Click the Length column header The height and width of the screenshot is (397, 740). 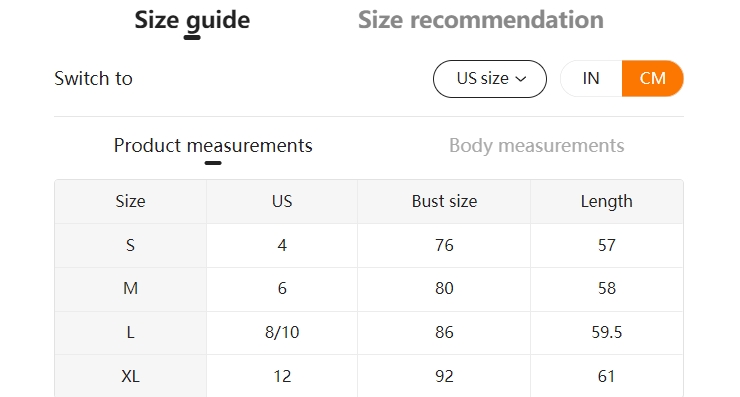click(606, 202)
